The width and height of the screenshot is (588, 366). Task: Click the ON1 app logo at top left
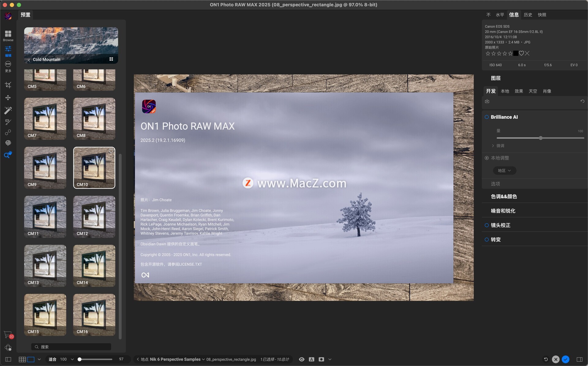8,16
